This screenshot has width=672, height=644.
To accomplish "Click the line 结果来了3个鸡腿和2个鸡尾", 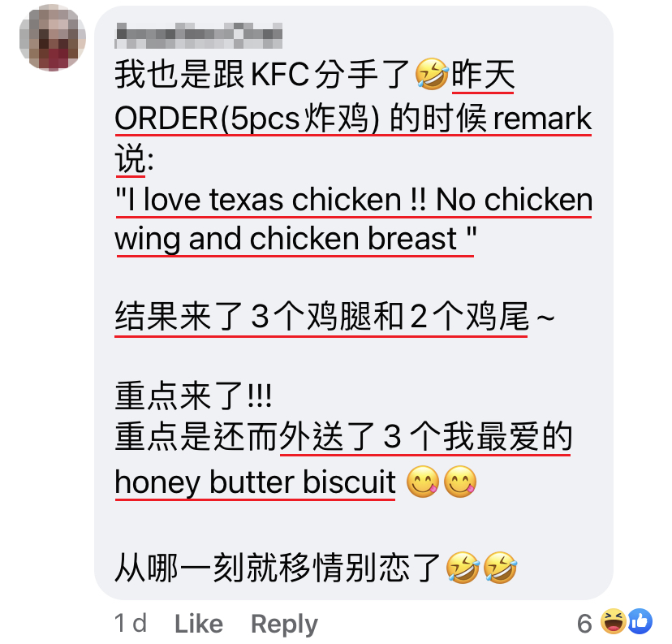I will point(321,317).
